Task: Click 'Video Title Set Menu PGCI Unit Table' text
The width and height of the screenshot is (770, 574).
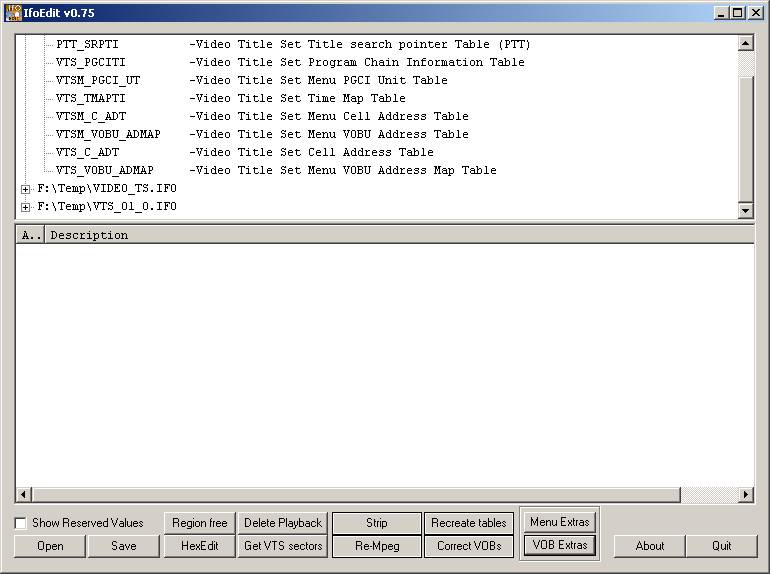Action: point(322,80)
